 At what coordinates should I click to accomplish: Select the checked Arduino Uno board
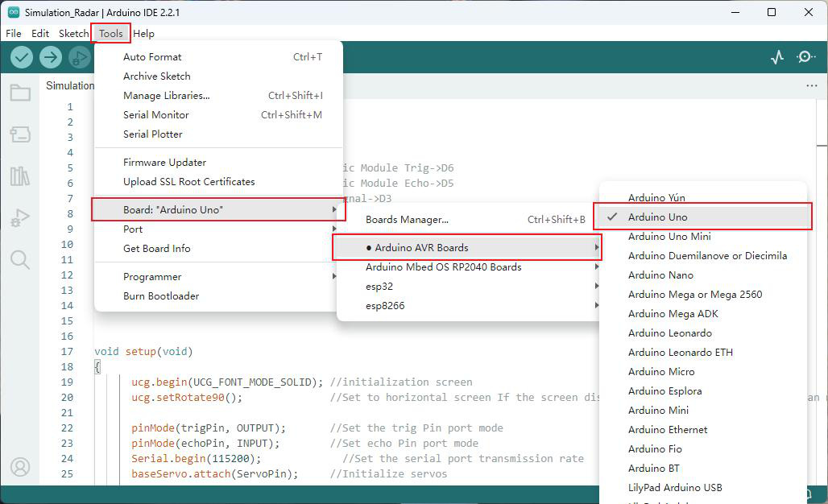[703, 217]
